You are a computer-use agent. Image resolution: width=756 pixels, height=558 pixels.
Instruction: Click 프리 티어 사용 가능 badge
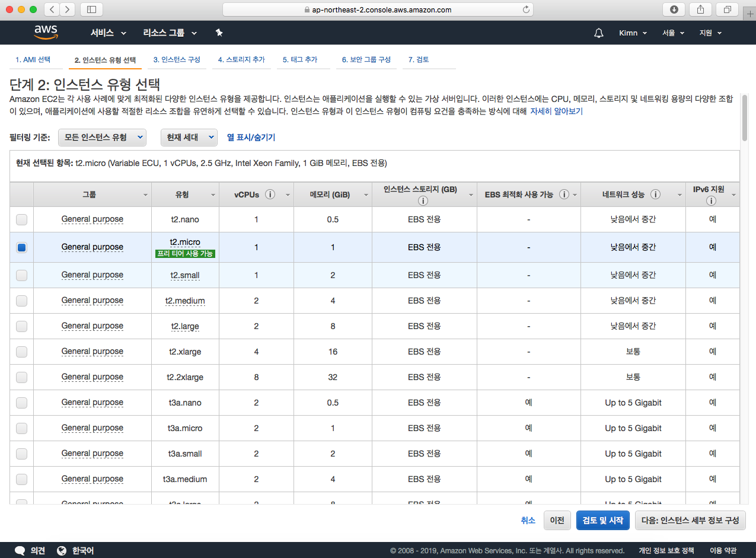click(185, 254)
